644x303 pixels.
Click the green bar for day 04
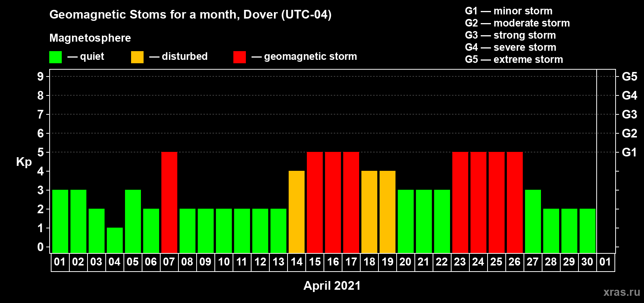point(115,241)
